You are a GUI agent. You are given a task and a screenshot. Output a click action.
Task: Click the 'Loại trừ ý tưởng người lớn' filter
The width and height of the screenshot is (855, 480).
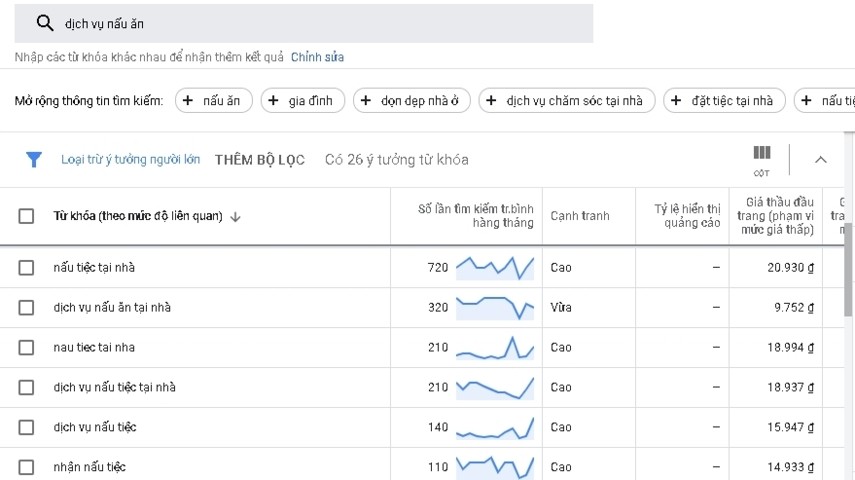pyautogui.click(x=130, y=160)
